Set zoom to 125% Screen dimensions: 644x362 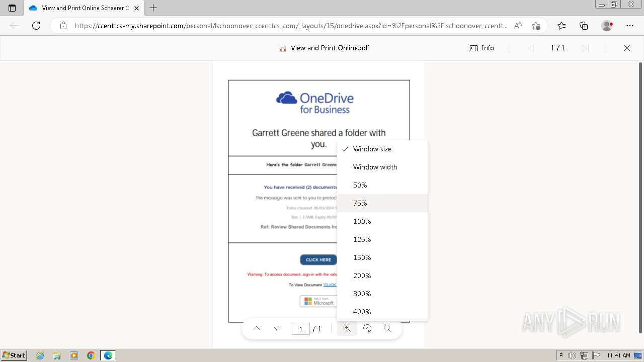tap(382, 239)
